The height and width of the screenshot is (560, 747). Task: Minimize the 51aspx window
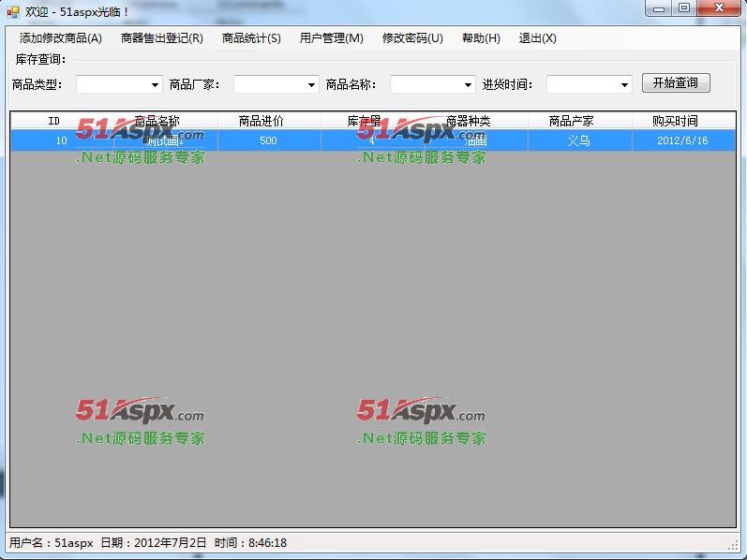(x=659, y=8)
